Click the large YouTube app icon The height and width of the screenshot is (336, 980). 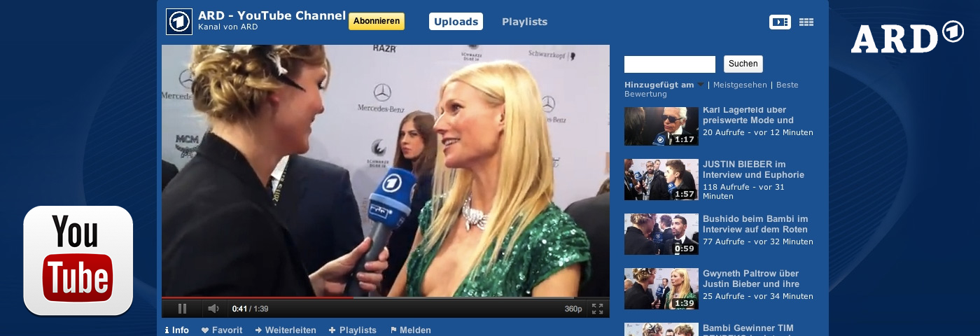coord(78,260)
